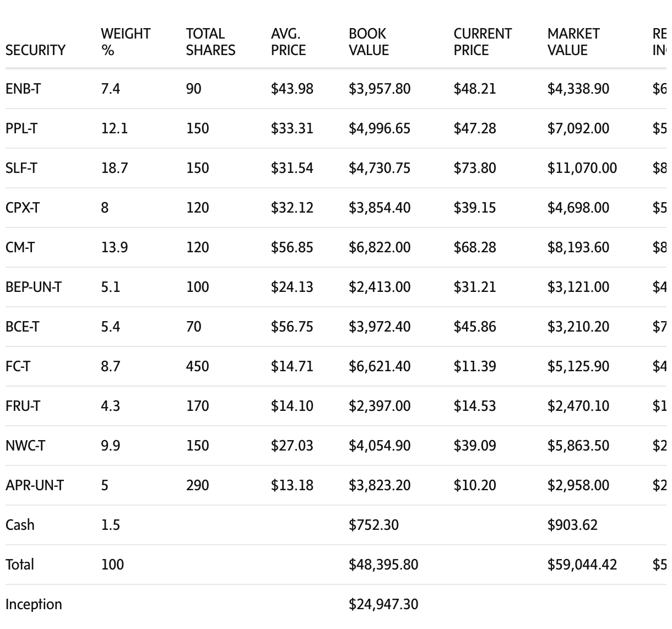
Task: Open the SLF-T security row
Action: [x=21, y=168]
